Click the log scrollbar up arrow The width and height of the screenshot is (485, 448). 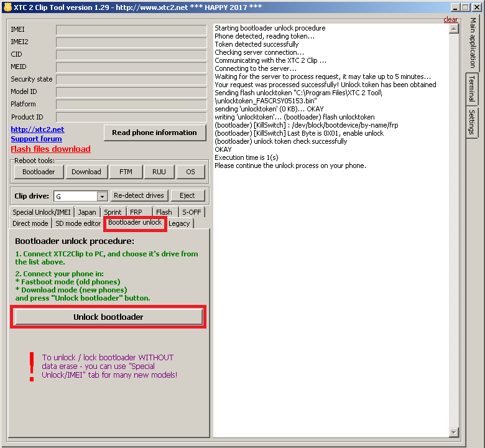(454, 29)
